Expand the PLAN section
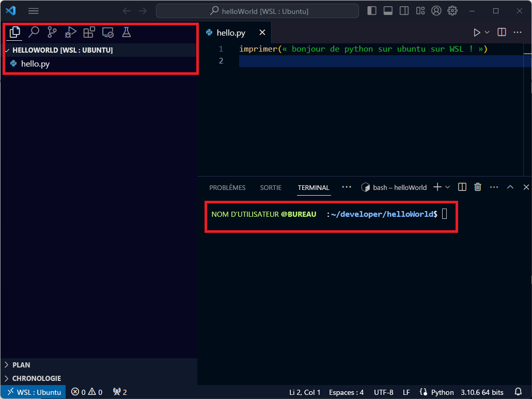Viewport: 532px width, 399px height. (x=98, y=365)
